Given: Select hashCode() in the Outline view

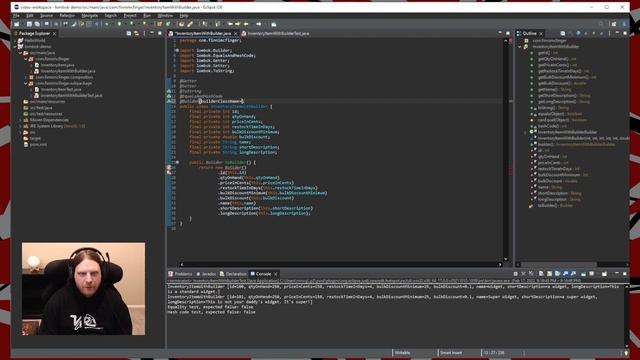Looking at the screenshot, I should [548, 126].
